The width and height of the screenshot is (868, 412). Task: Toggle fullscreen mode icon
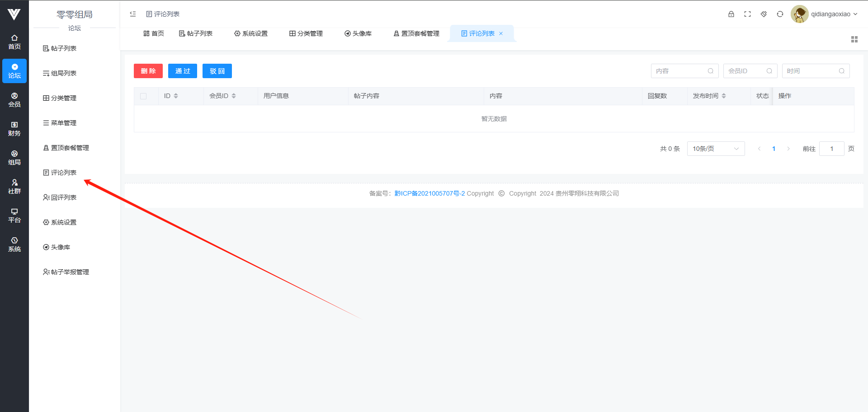[747, 14]
